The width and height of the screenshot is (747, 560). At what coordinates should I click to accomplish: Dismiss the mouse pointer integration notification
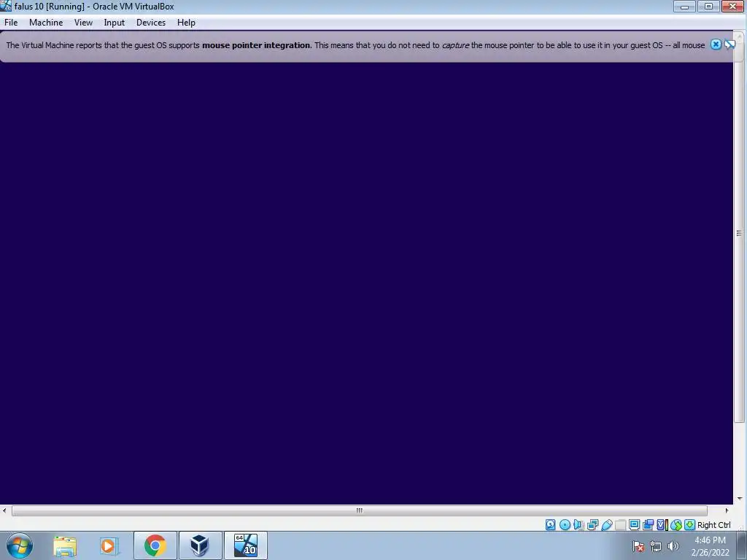(716, 44)
